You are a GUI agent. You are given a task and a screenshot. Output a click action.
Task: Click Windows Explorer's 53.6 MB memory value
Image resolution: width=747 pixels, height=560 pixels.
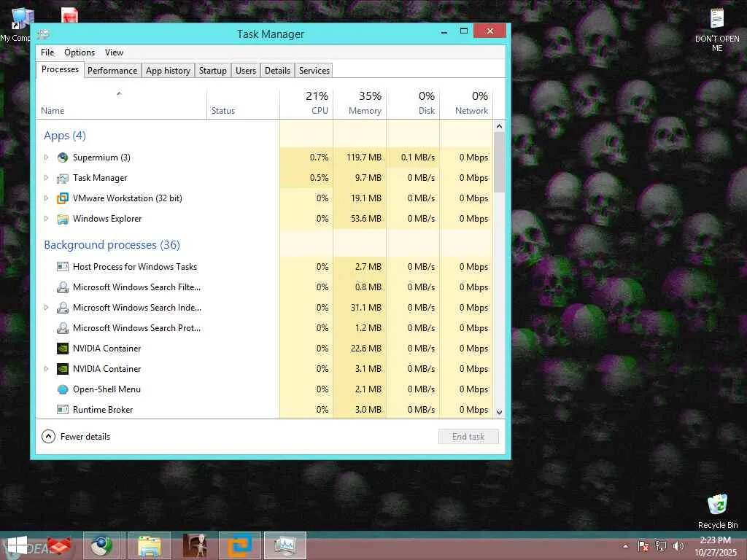[366, 219]
